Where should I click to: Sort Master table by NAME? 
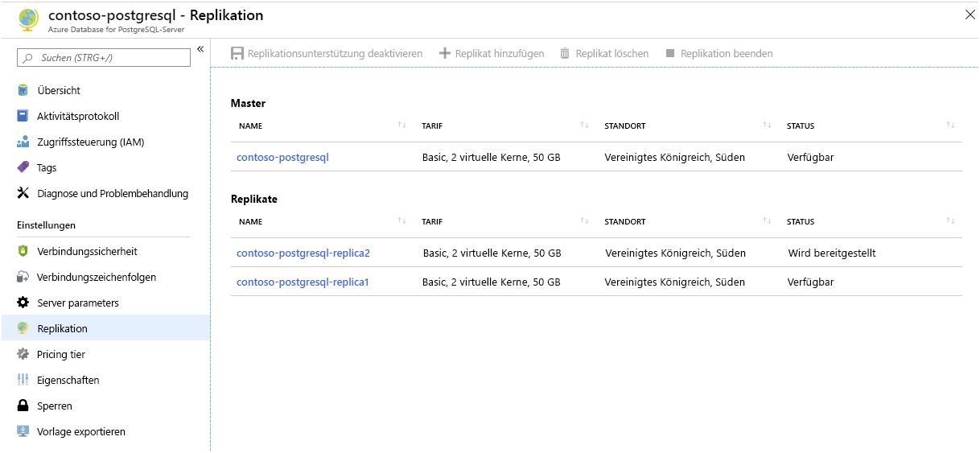point(401,126)
